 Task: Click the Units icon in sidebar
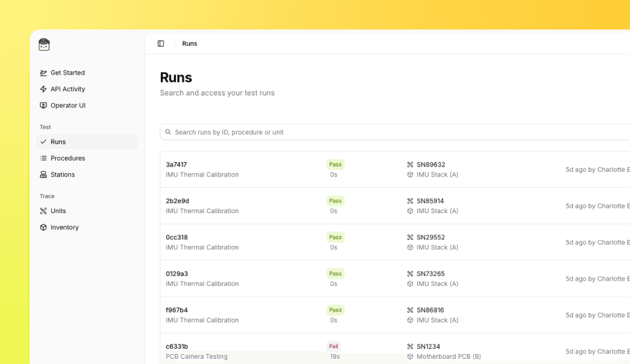[43, 211]
